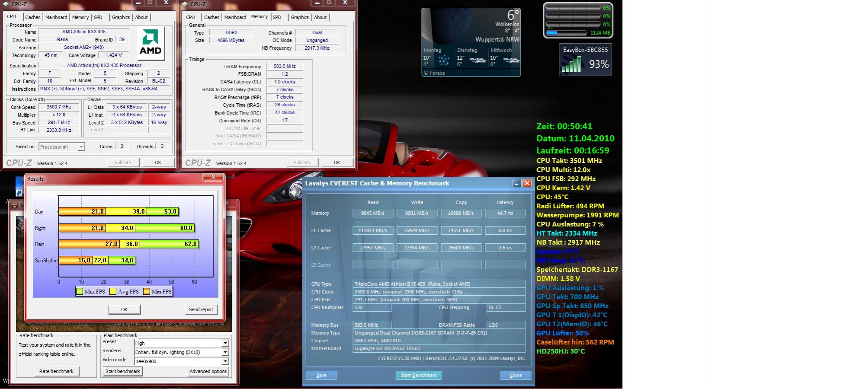Screen dimensions: 868x389
Task: Open the Video mode dropdown showing 1440x900
Action: pos(181,361)
